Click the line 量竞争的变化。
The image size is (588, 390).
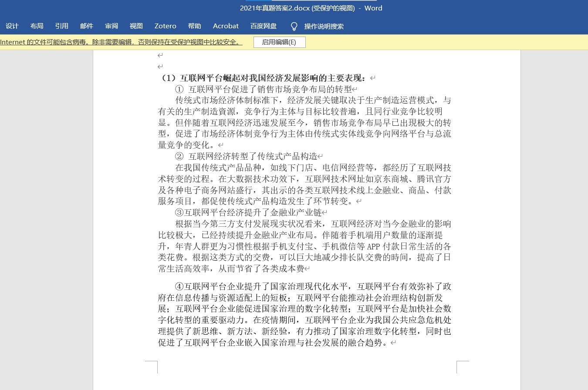coord(188,145)
